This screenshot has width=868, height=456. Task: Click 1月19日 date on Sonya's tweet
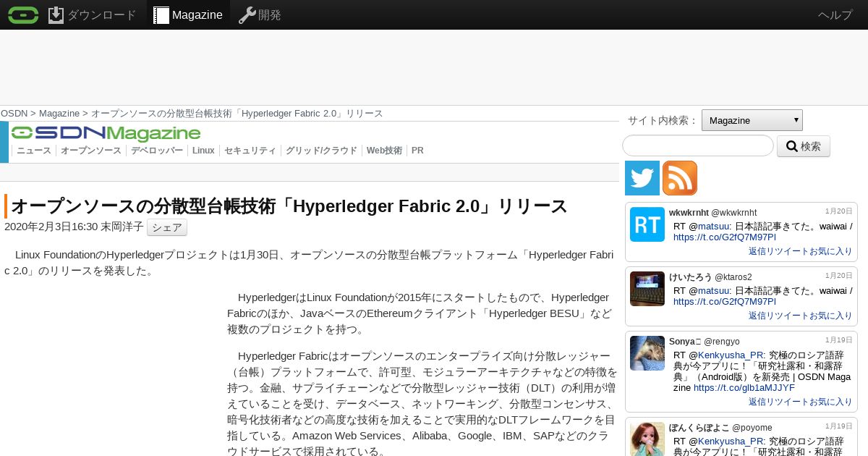[x=839, y=340]
